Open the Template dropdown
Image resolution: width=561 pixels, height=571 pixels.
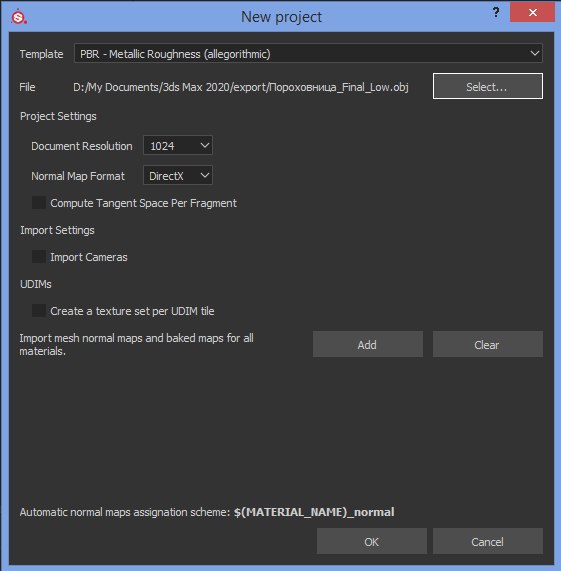[x=308, y=54]
